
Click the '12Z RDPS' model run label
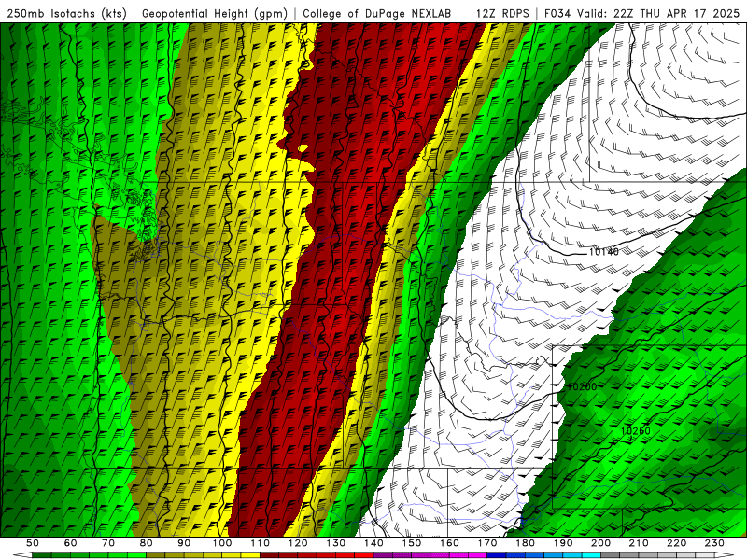pyautogui.click(x=502, y=13)
